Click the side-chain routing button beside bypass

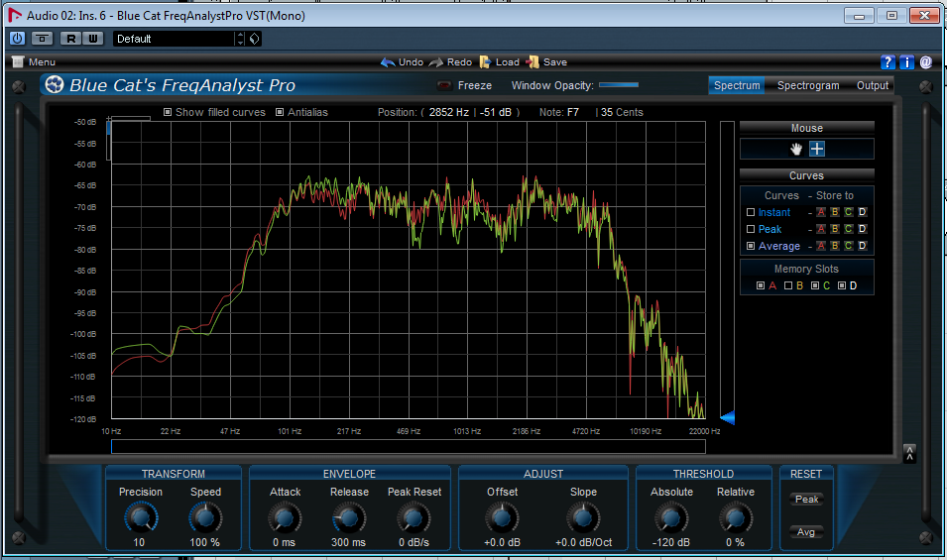[43, 39]
